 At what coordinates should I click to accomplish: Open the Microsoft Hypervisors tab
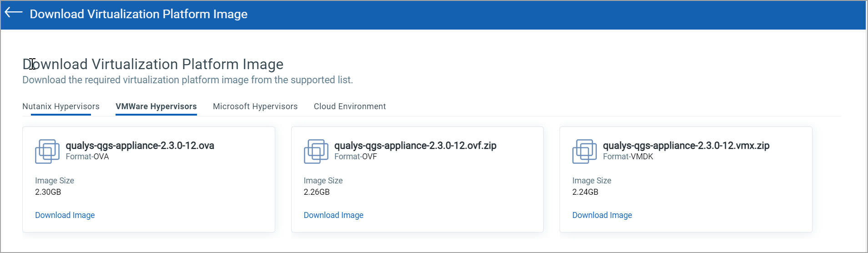coord(255,106)
